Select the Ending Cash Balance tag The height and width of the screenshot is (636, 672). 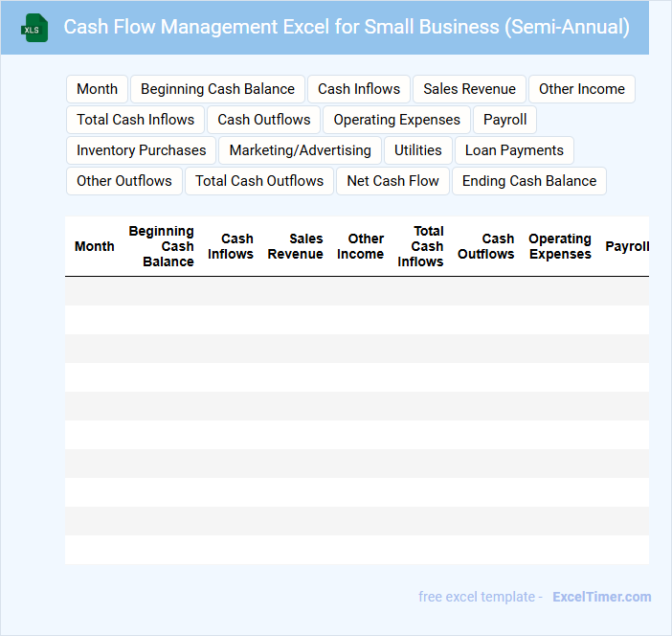(528, 181)
